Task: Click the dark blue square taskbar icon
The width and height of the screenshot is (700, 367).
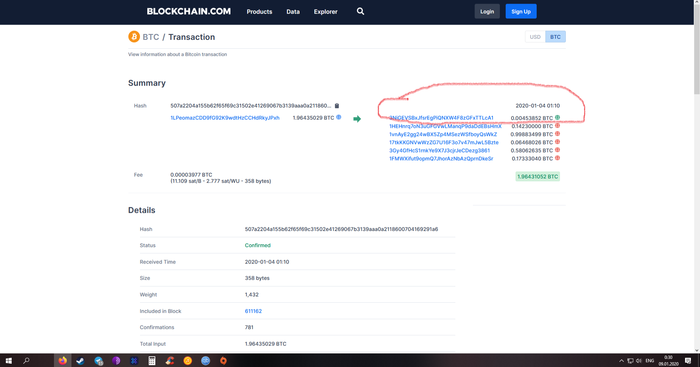Action: point(134,361)
